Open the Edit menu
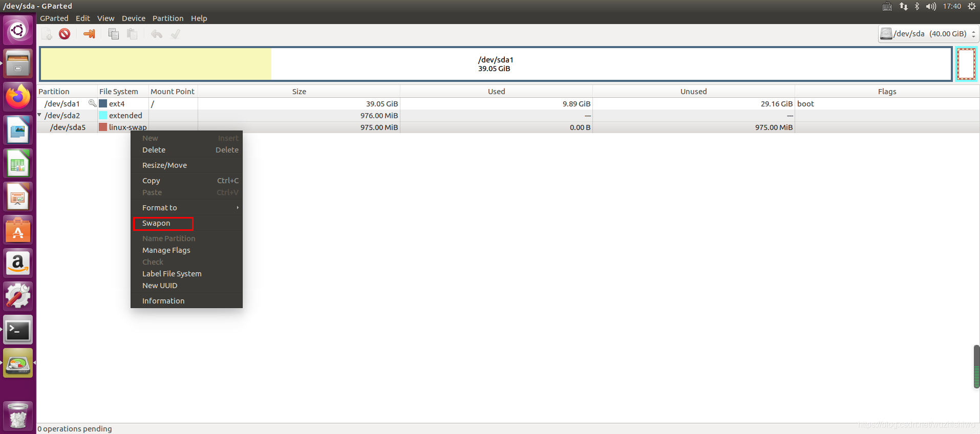The width and height of the screenshot is (980, 434). coord(83,18)
